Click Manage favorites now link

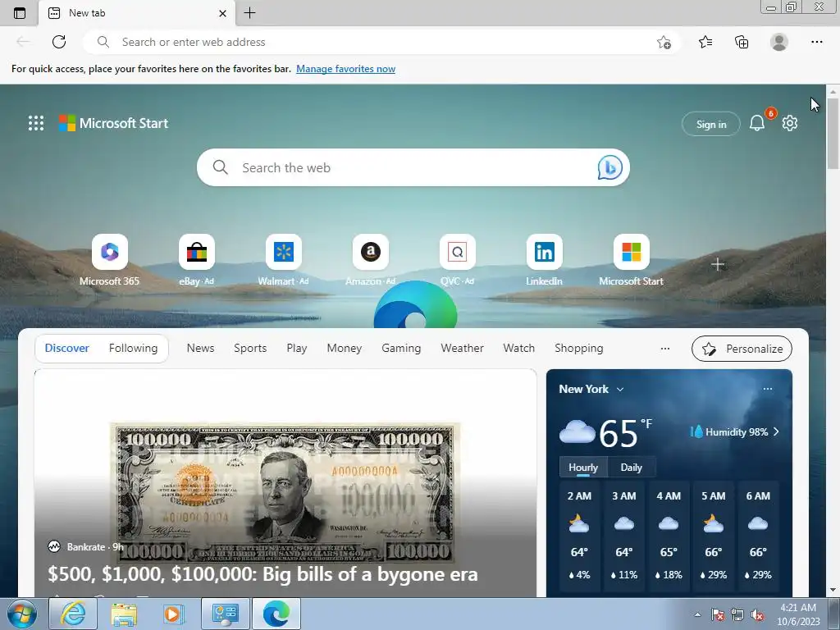[x=345, y=69]
